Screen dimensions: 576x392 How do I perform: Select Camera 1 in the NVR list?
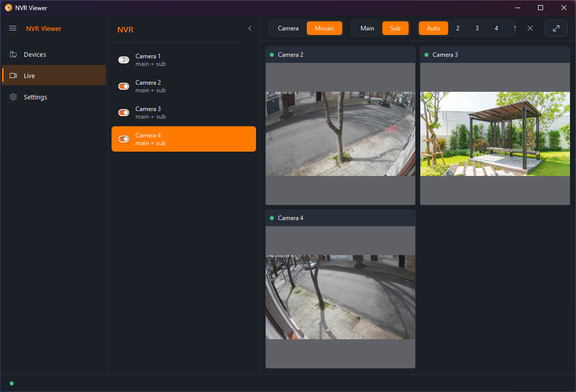point(184,60)
